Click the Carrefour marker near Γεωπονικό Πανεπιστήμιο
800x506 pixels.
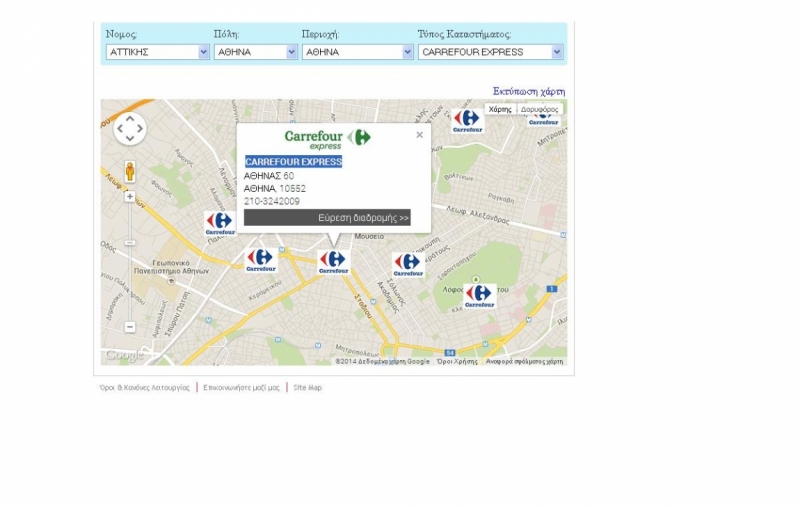coord(261,260)
